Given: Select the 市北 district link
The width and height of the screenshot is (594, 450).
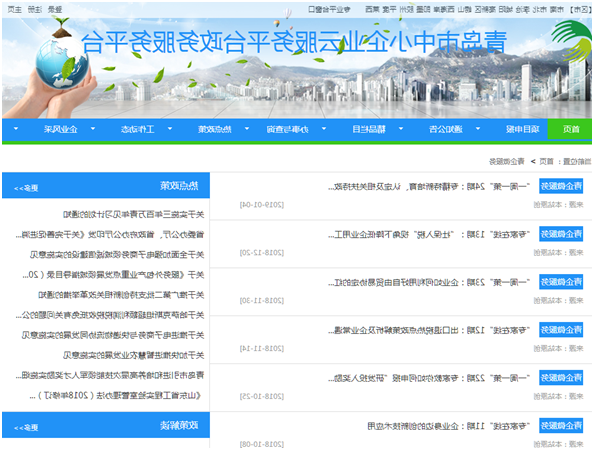Looking at the screenshot, I should coord(539,9).
